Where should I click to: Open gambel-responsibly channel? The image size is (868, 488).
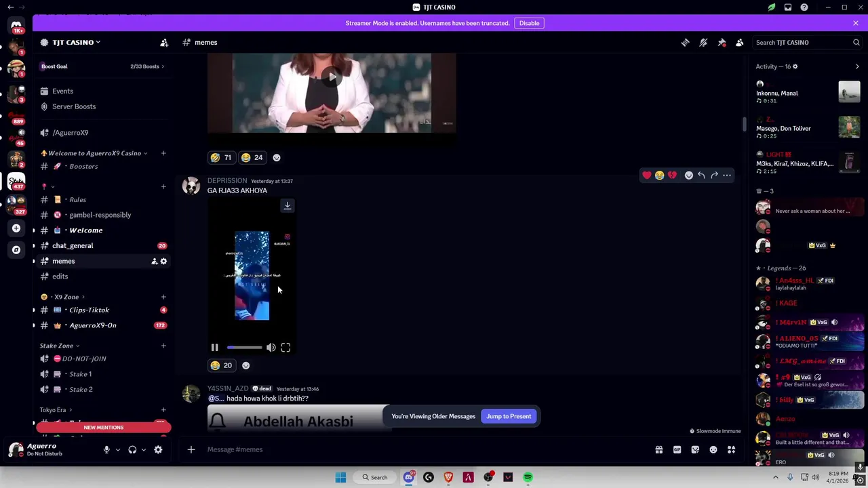(102, 215)
